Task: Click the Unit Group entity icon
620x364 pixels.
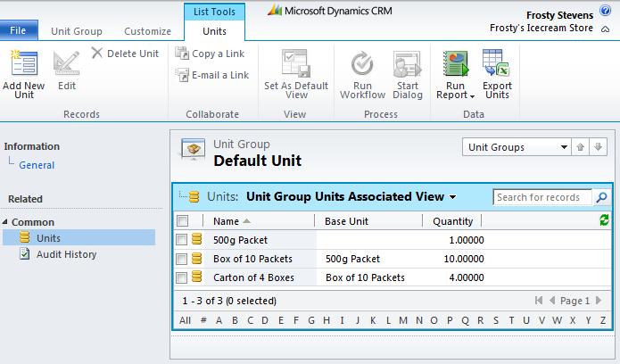Action: [x=193, y=150]
